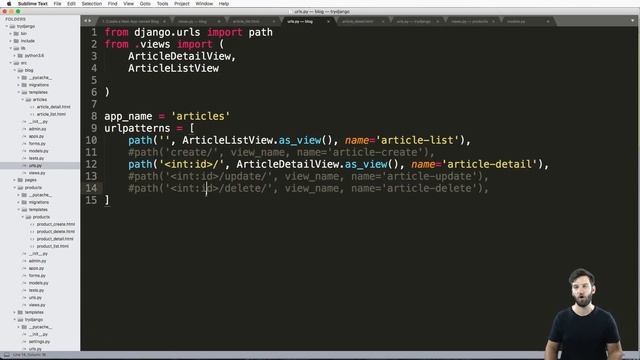Open the Project menu
The height and width of the screenshot is (360, 640).
click(182, 4)
